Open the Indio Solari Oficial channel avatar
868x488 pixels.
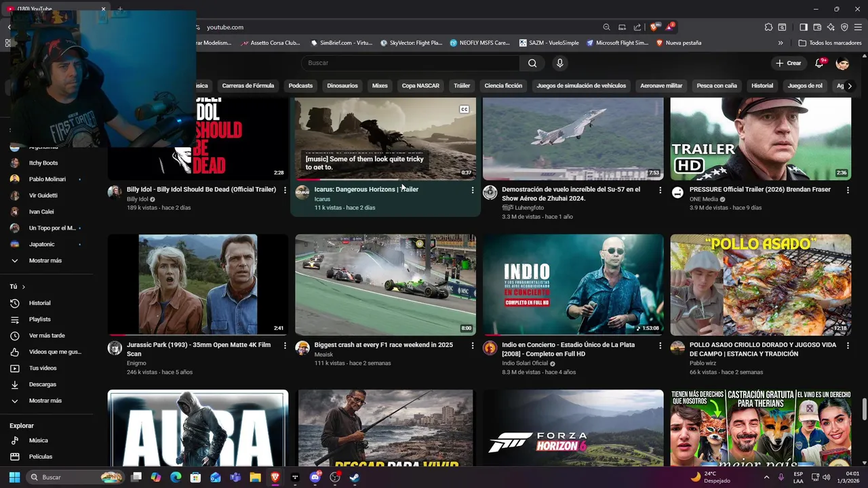click(490, 348)
